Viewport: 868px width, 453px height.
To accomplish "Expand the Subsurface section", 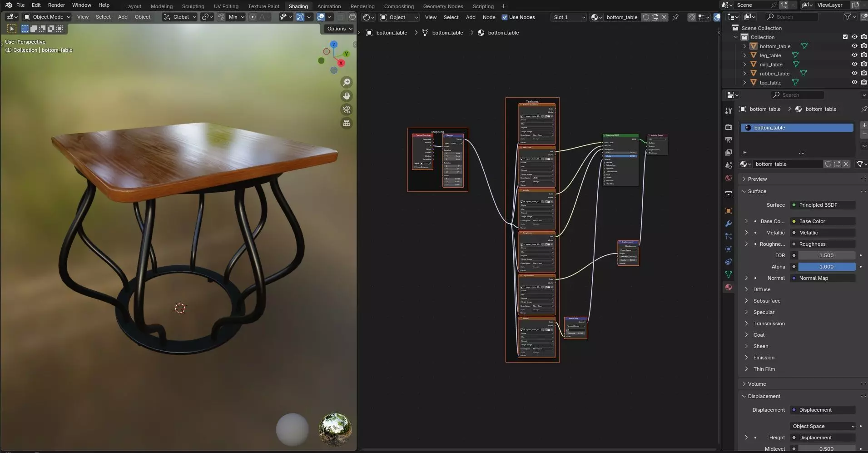I will point(767,301).
